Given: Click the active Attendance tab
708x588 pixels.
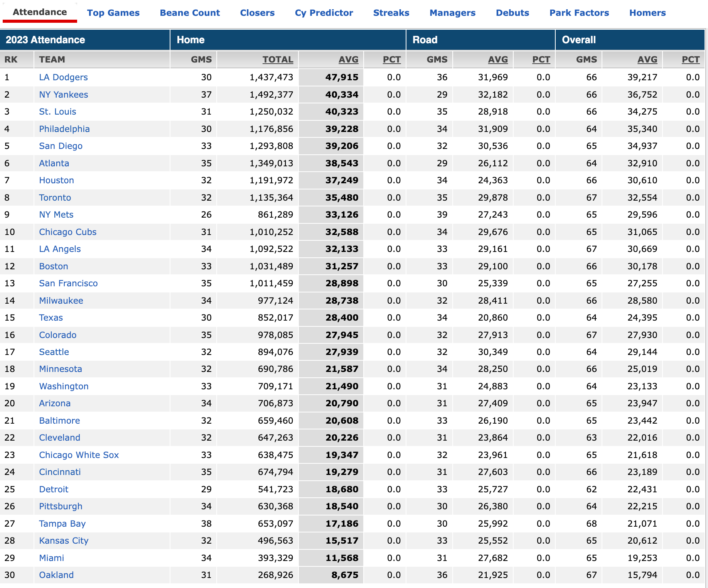Looking at the screenshot, I should pos(40,12).
